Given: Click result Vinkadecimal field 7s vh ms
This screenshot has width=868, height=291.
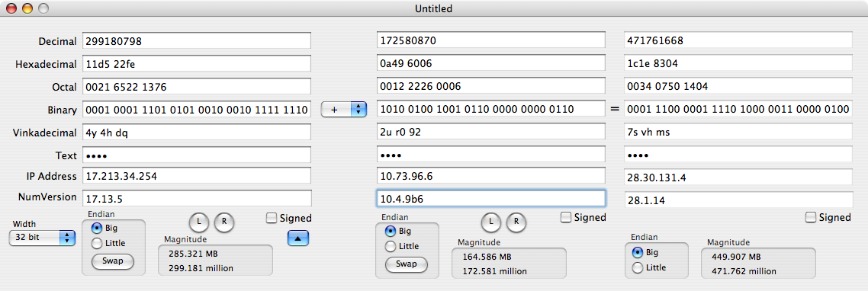Looking at the screenshot, I should coord(738,132).
